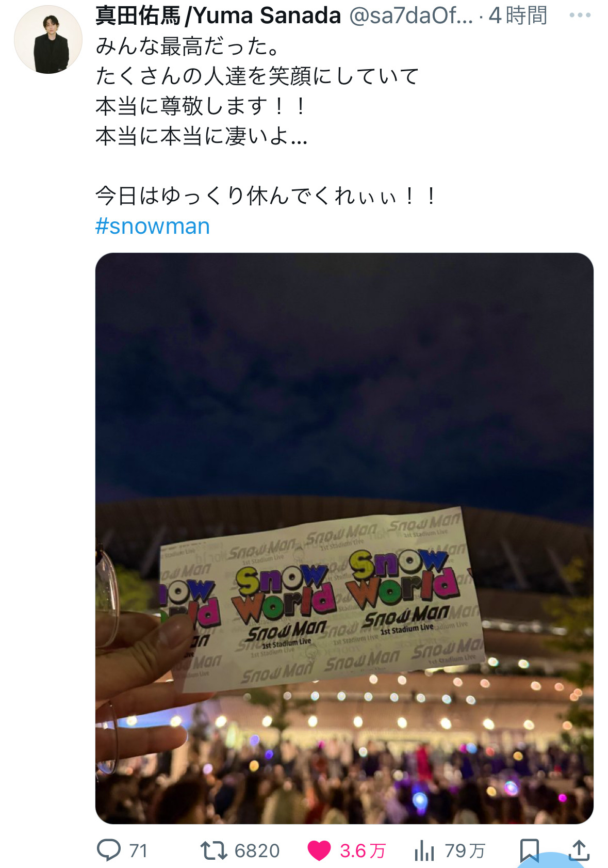Open the reply speech bubble icon
The image size is (608, 868).
[x=109, y=850]
